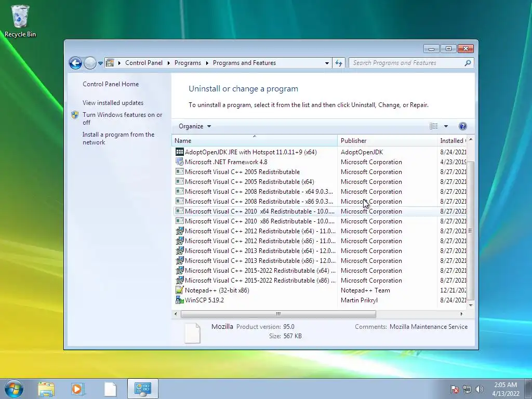Click icon of Visual C++ 2005 Redistributable (x64)
The image size is (532, 399).
click(x=179, y=181)
